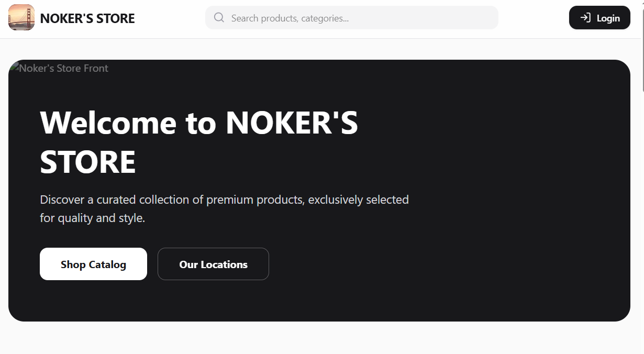This screenshot has height=354, width=644.
Task: Select the hero description text about premium products
Action: pyautogui.click(x=224, y=208)
